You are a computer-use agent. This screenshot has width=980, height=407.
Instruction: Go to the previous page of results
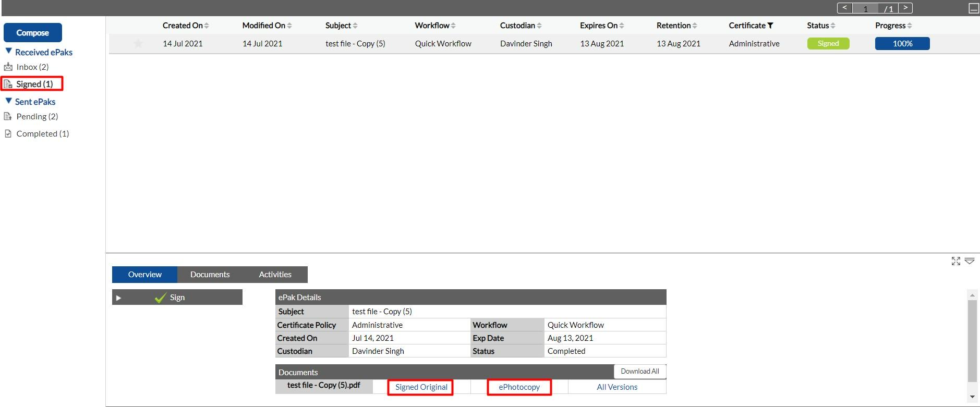(x=845, y=8)
